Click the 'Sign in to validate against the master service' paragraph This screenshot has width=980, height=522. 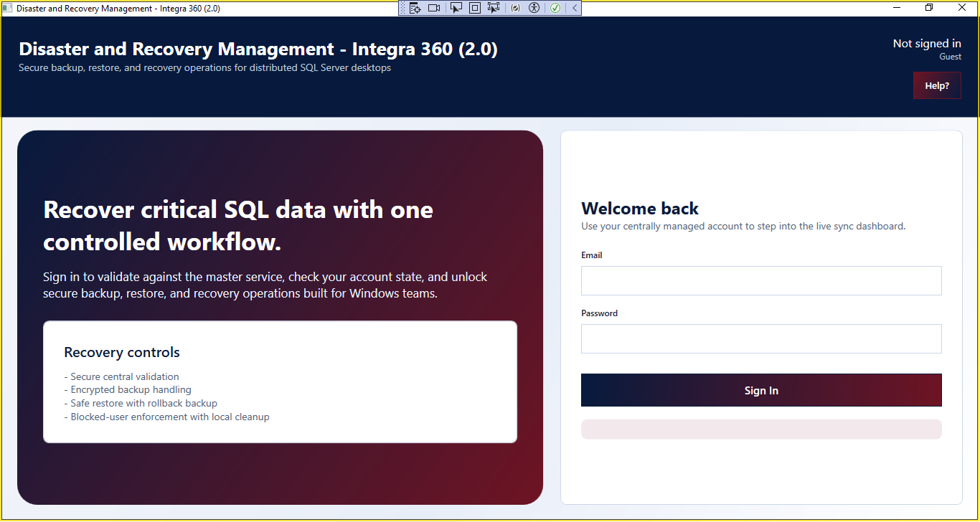[265, 285]
